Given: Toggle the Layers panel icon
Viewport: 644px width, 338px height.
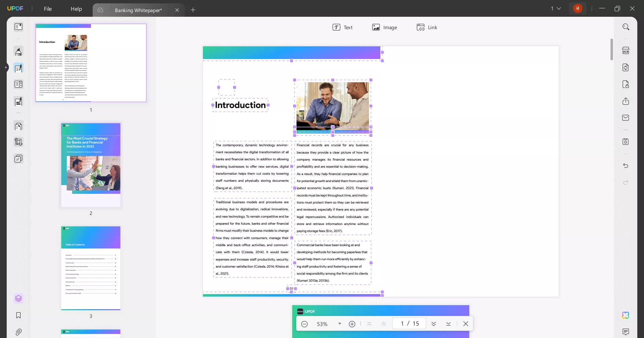Looking at the screenshot, I should (18, 298).
